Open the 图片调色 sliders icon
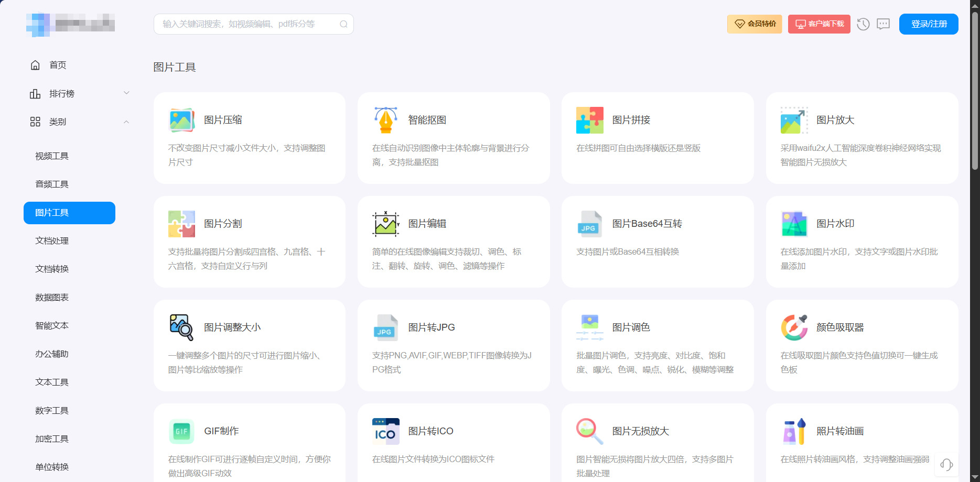 coord(590,327)
